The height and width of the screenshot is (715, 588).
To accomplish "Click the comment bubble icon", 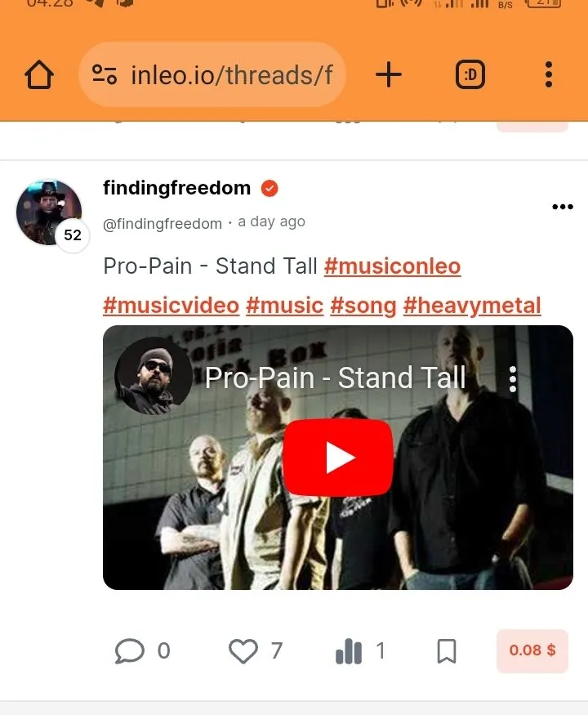I will (130, 650).
